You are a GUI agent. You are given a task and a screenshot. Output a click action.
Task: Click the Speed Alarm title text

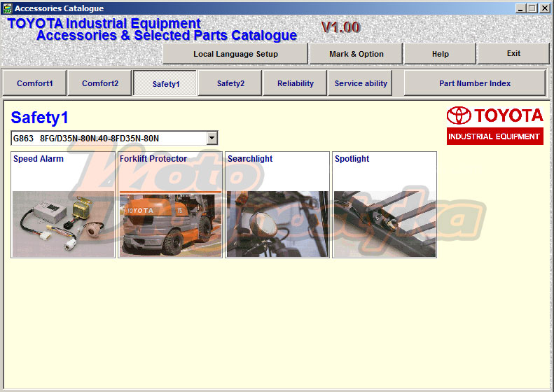(39, 159)
